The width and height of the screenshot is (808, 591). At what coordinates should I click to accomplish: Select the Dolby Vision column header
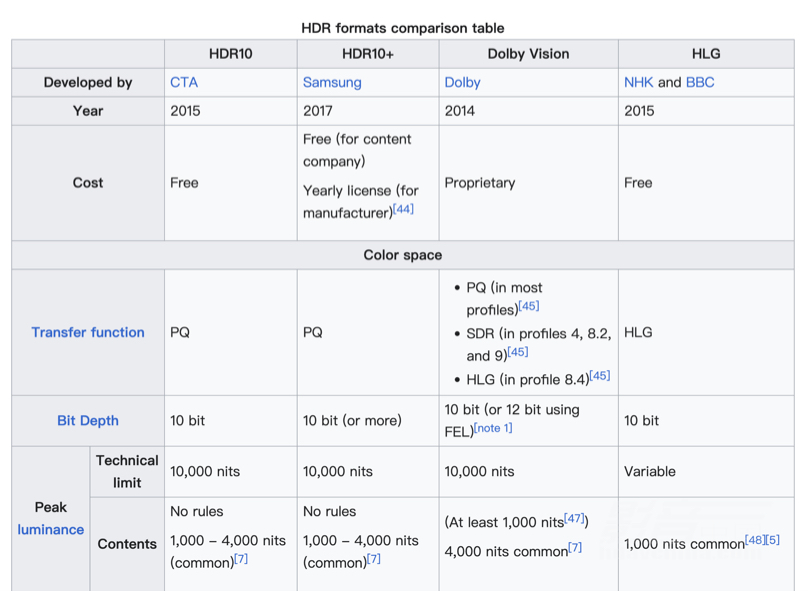point(529,54)
